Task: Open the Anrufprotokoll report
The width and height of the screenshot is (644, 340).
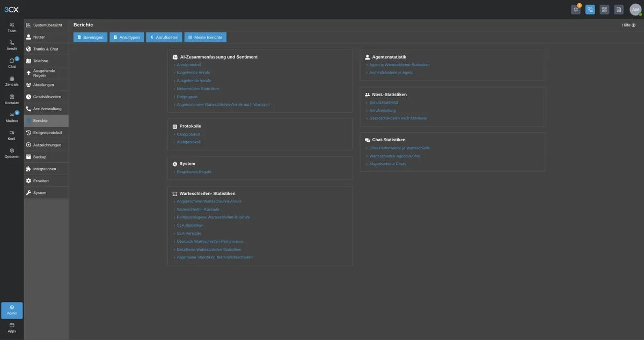Action: point(189,65)
